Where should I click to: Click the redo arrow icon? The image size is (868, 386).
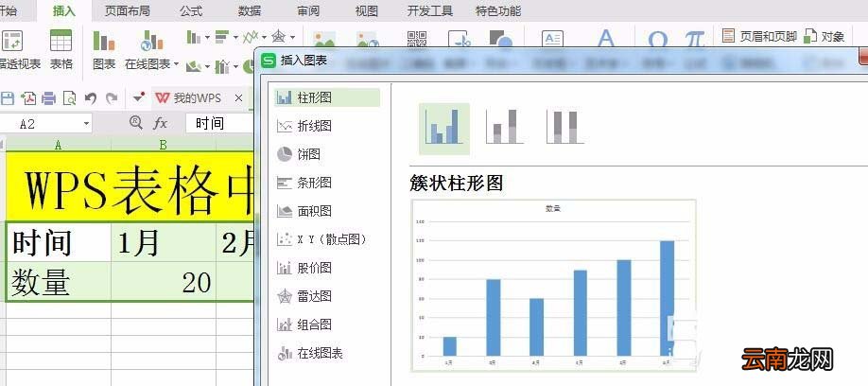[112, 98]
